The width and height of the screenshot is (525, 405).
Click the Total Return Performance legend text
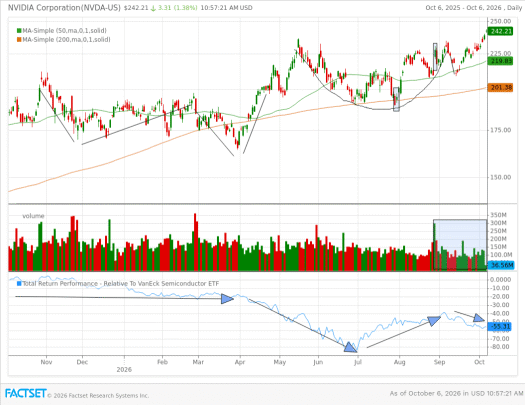121,284
